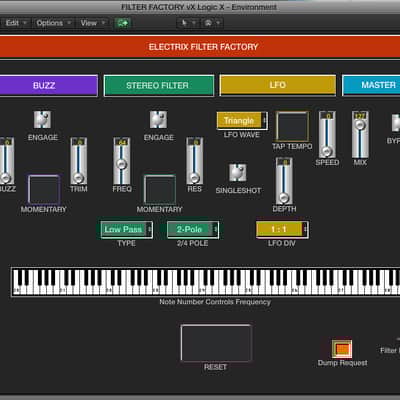Viewport: 400px width, 400px height.
Task: Click the LFO SPEED slider
Action: click(x=327, y=135)
